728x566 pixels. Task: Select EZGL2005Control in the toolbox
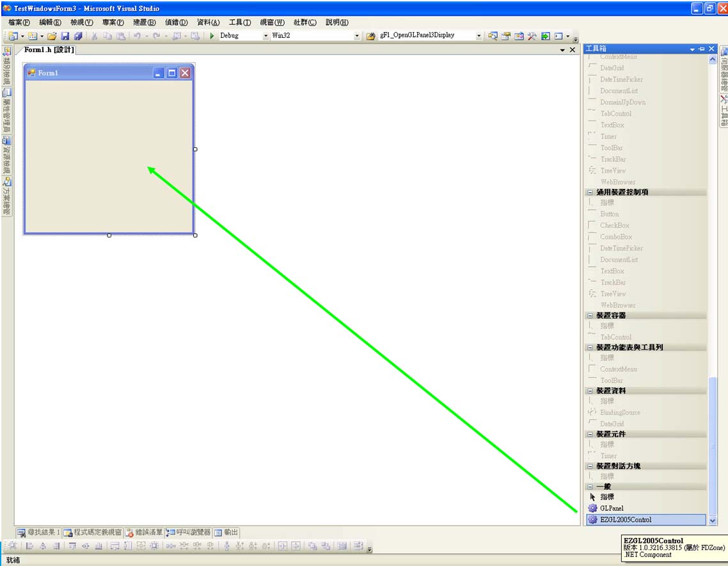pos(625,520)
